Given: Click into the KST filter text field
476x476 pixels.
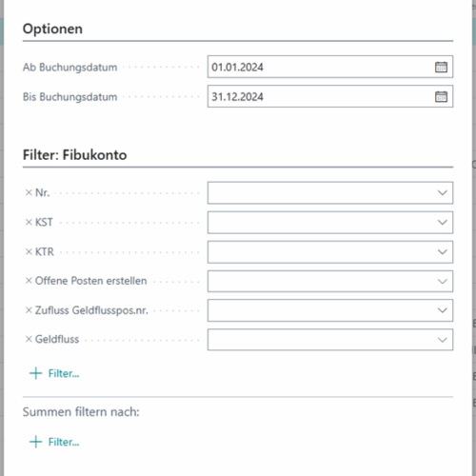Looking at the screenshot, I should point(321,222).
